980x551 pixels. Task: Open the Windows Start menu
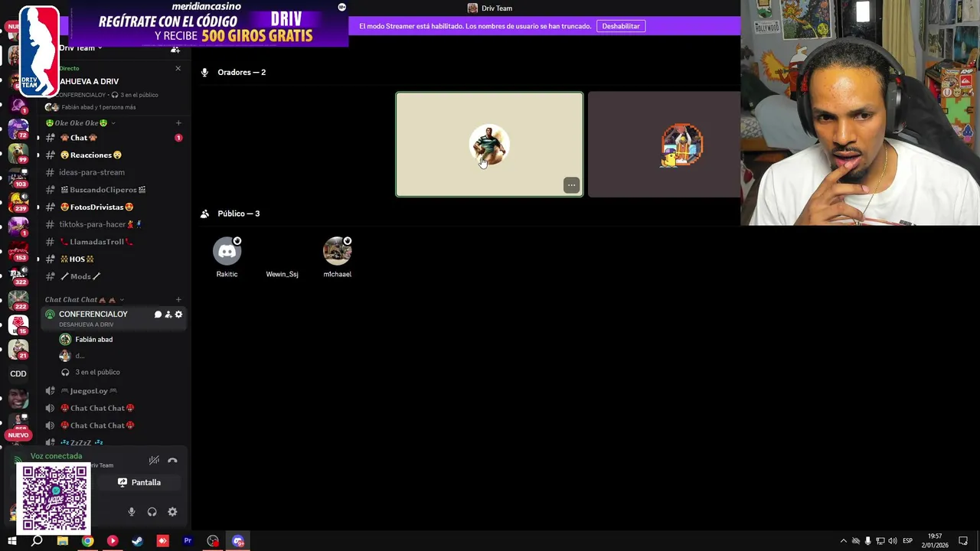point(11,541)
